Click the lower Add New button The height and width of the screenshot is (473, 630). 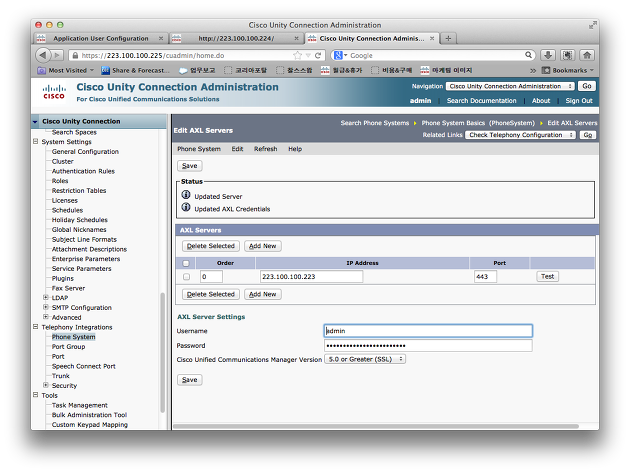pyautogui.click(x=263, y=294)
